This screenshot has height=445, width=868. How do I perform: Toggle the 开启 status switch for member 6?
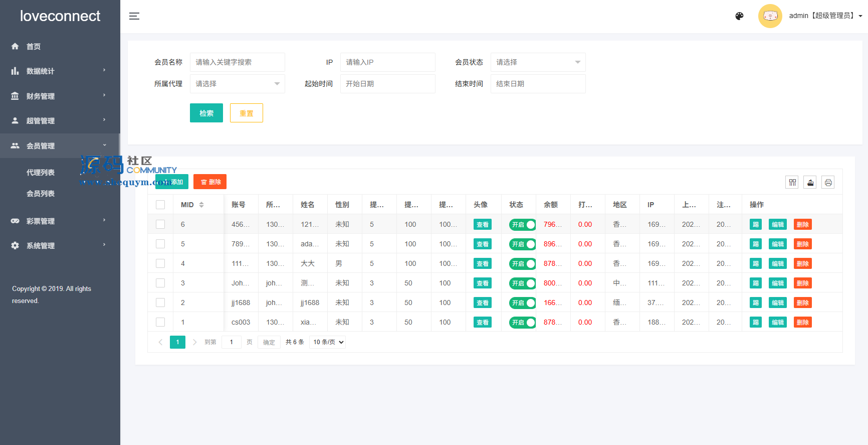pos(522,225)
